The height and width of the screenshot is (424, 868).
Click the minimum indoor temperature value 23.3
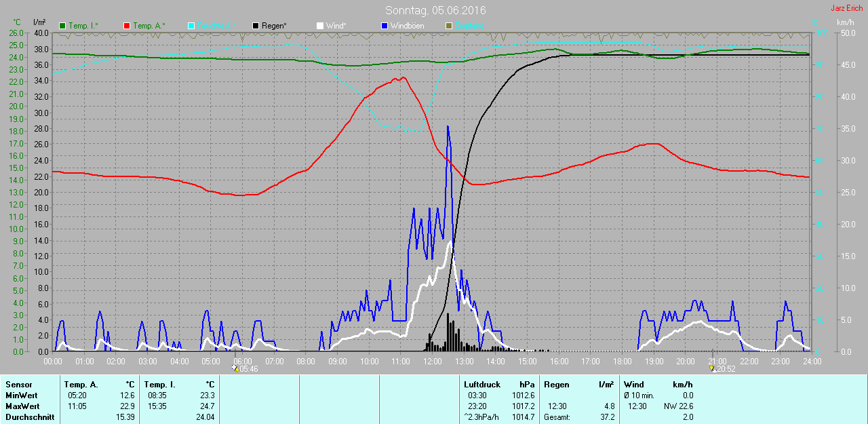coord(207,396)
